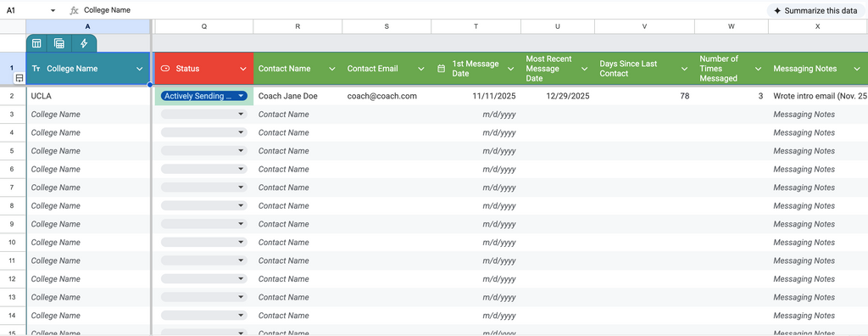The height and width of the screenshot is (336, 868).
Task: Click the 11/11/2025 date cell
Action: click(476, 96)
